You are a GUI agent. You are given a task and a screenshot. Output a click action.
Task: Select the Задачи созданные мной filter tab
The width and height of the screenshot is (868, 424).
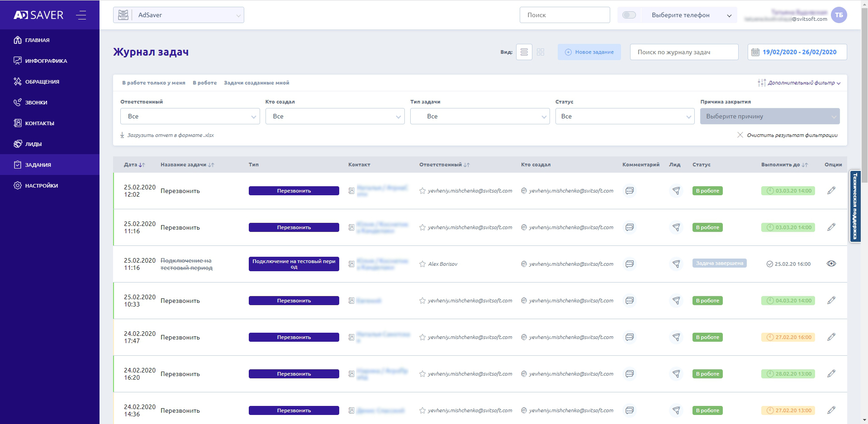[x=256, y=83]
